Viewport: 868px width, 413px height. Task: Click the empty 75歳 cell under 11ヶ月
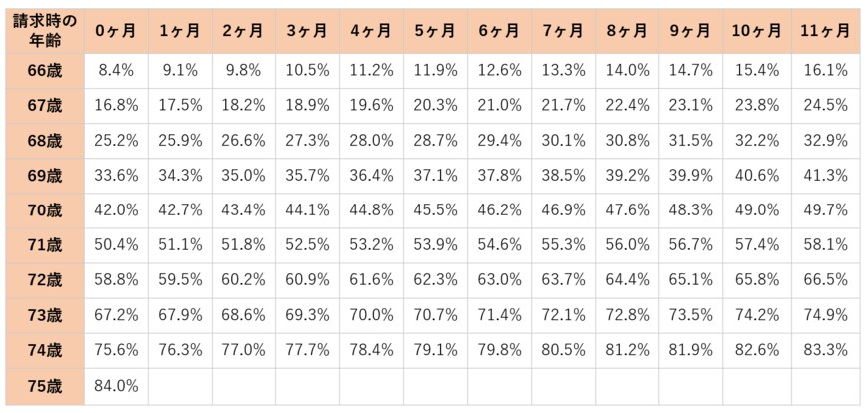(824, 386)
